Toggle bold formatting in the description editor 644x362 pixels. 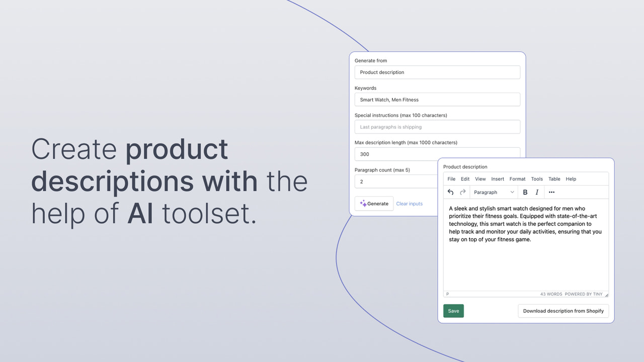coord(525,192)
